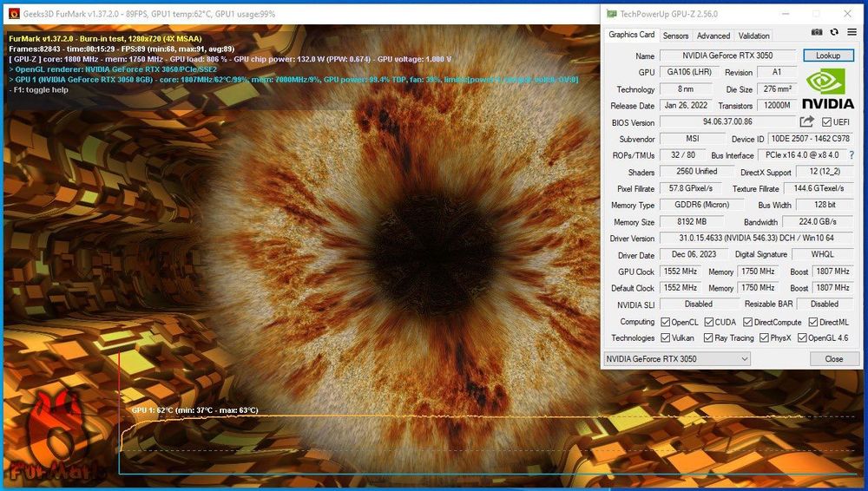The image size is (868, 491).
Task: Click the Bandwidth field 224.0 GB/s
Action: [x=817, y=221]
